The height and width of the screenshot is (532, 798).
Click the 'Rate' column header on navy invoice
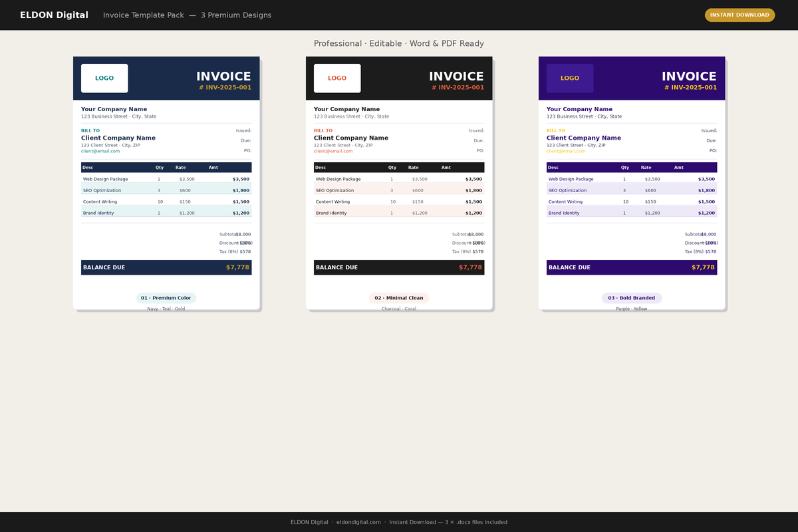coord(181,168)
